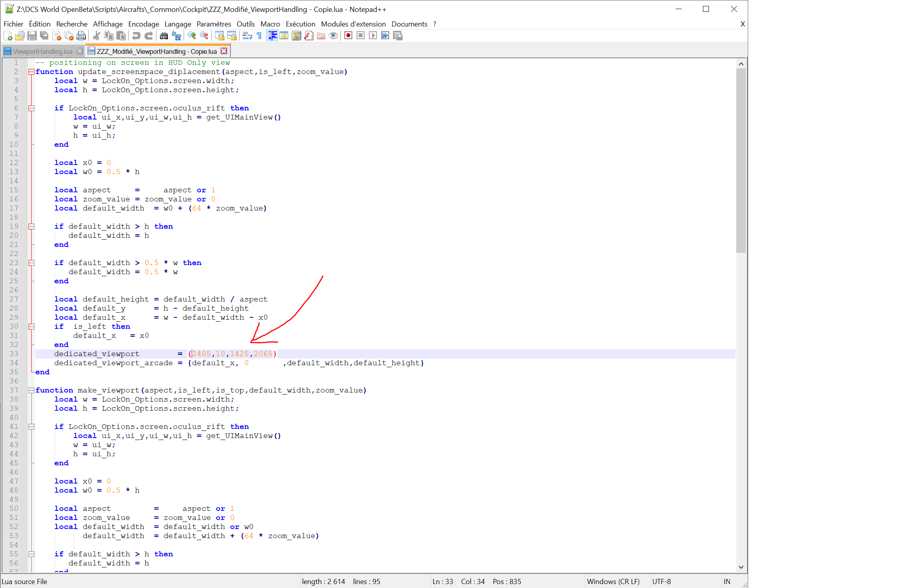The width and height of the screenshot is (912, 588).
Task: Run macro multiple times icon
Action: [x=385, y=36]
